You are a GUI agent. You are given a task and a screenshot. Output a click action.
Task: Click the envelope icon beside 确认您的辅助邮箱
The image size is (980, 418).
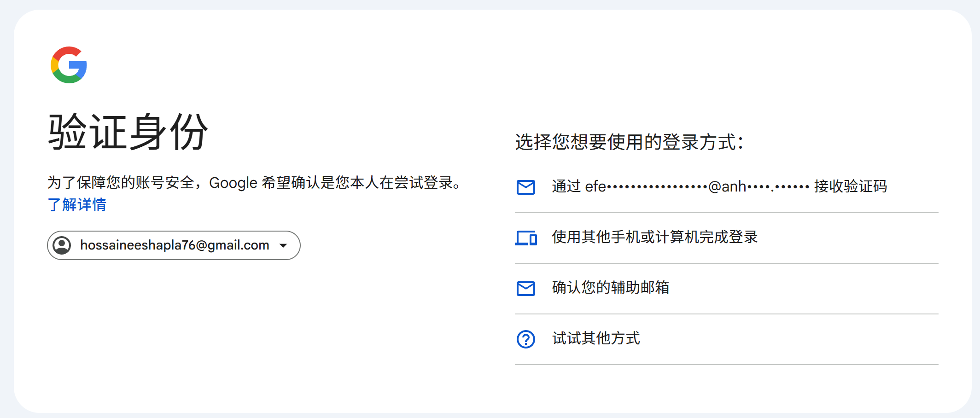(525, 289)
